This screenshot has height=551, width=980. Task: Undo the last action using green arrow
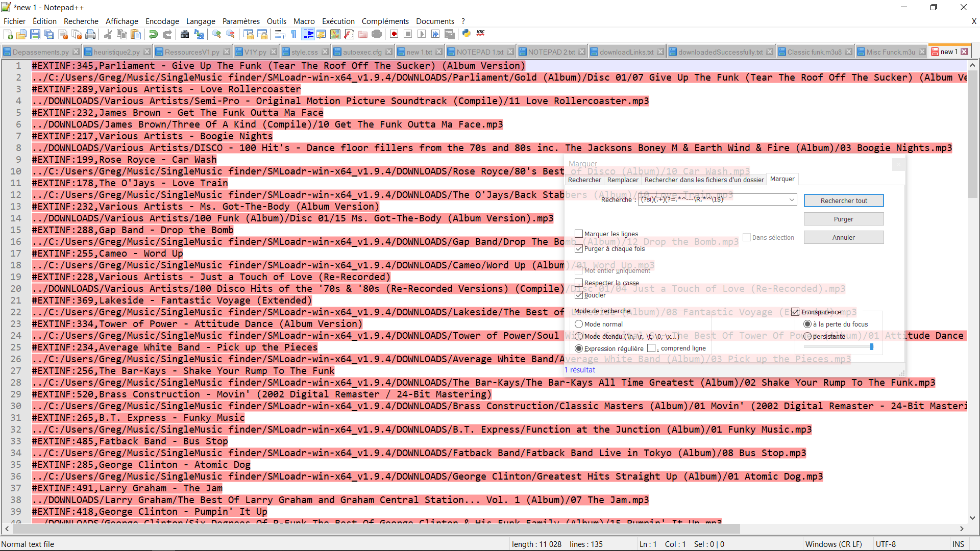click(x=153, y=34)
